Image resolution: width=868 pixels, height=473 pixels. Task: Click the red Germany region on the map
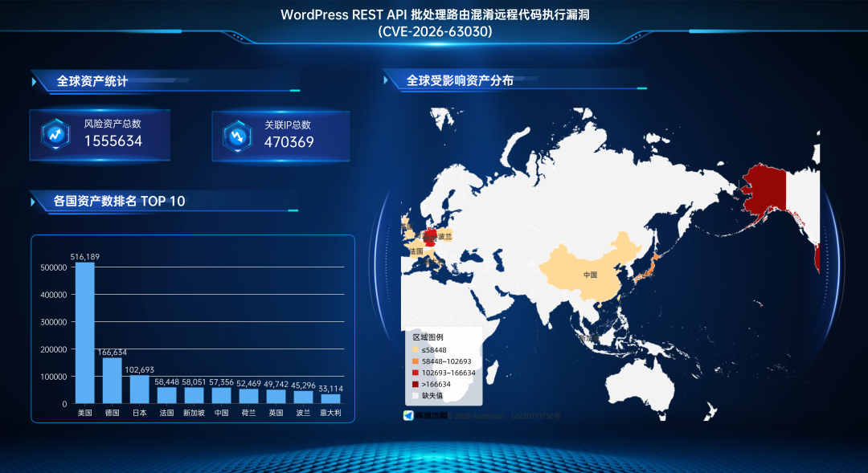click(x=429, y=238)
